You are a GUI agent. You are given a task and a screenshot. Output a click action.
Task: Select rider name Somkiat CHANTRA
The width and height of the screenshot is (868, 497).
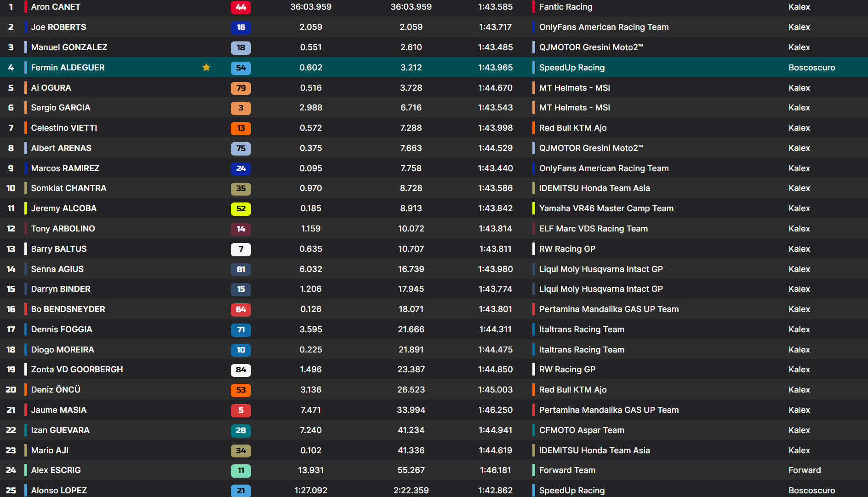pos(69,188)
